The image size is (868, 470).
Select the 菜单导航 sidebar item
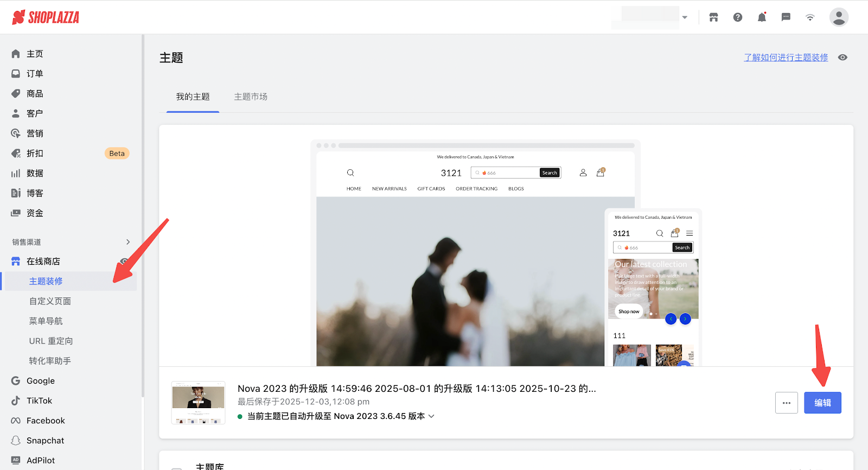(46, 321)
